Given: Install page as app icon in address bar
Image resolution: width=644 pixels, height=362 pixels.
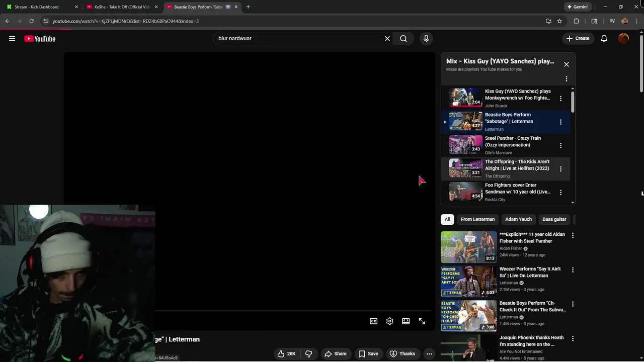Looking at the screenshot, I should point(548,21).
